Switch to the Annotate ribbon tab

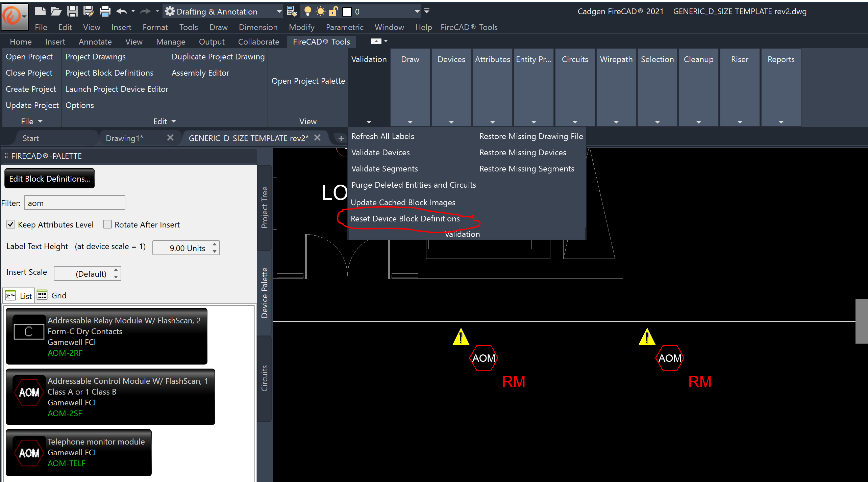(95, 42)
